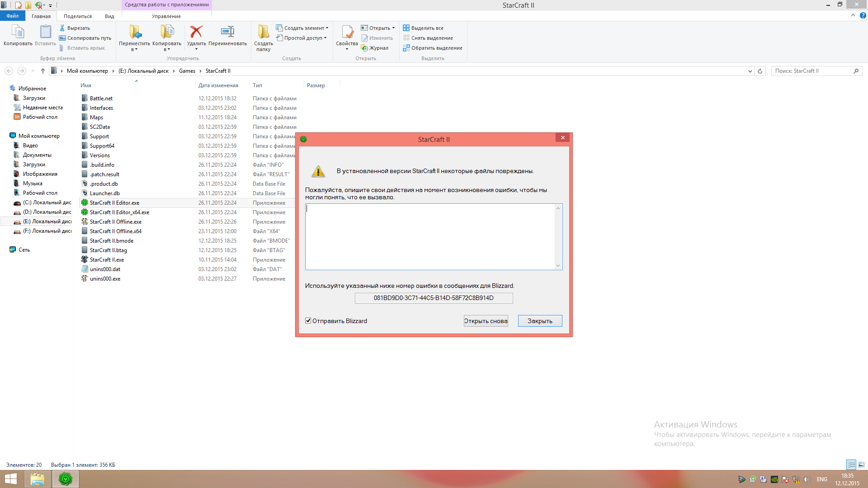Select the StarCraft II.exe file
This screenshot has height=488, width=868.
pos(107,260)
